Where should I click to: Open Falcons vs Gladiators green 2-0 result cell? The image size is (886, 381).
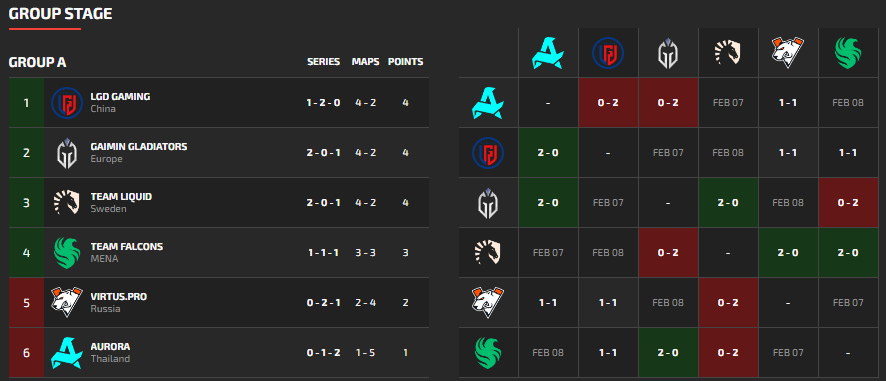pyautogui.click(x=668, y=352)
